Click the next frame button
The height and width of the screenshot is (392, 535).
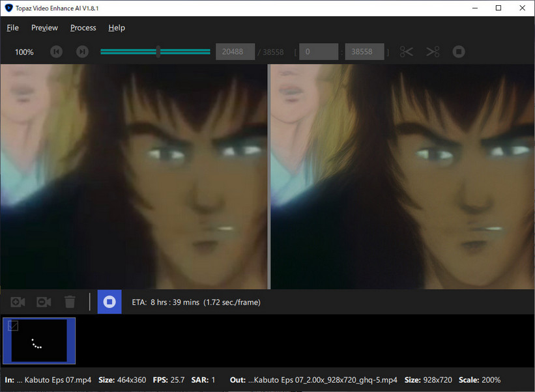82,51
